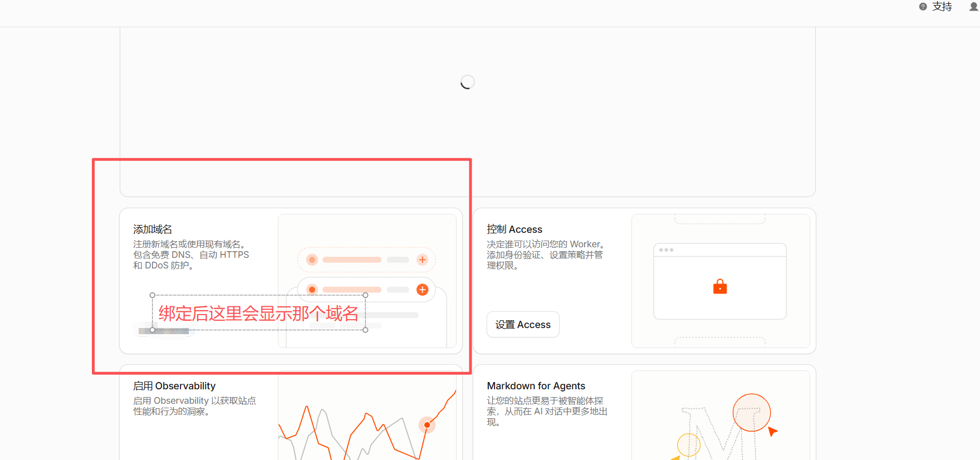Image resolution: width=980 pixels, height=460 pixels.
Task: Click the large orange circle over letter M
Action: (752, 413)
